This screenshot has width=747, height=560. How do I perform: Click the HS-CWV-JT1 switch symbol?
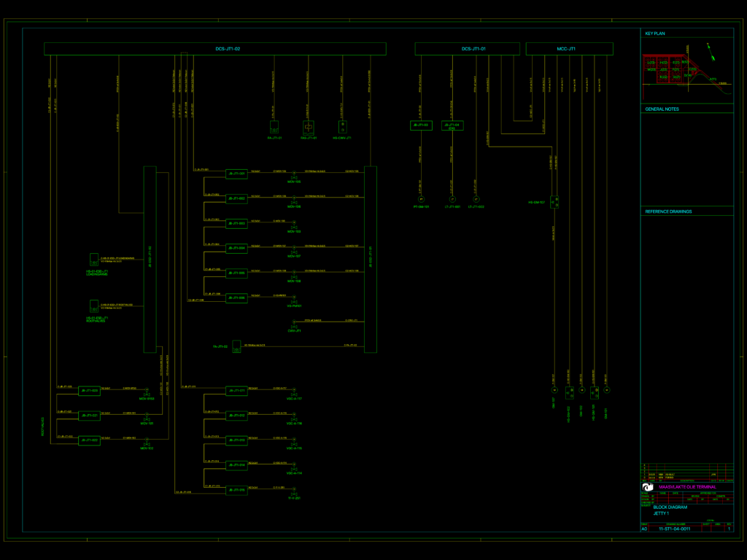coord(343,127)
